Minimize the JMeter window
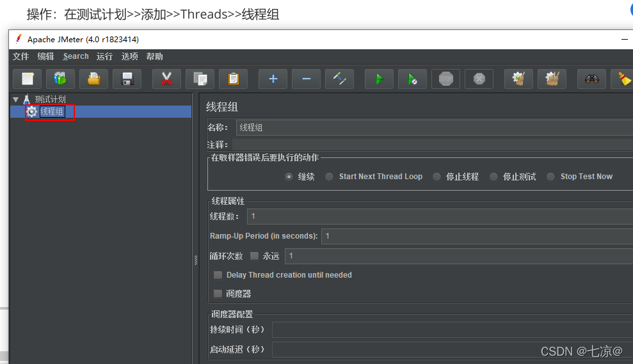The height and width of the screenshot is (364, 633). [x=625, y=40]
